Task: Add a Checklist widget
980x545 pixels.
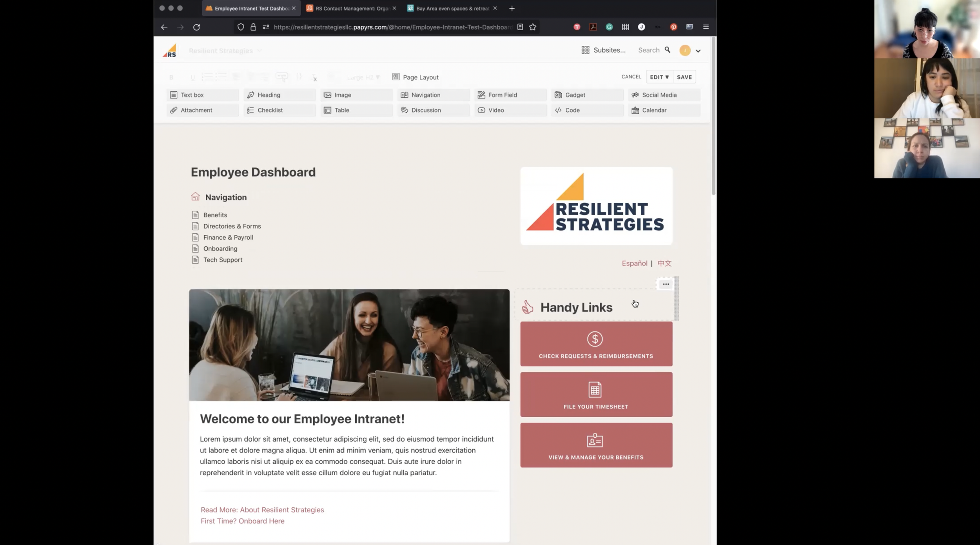Action: [x=279, y=110]
